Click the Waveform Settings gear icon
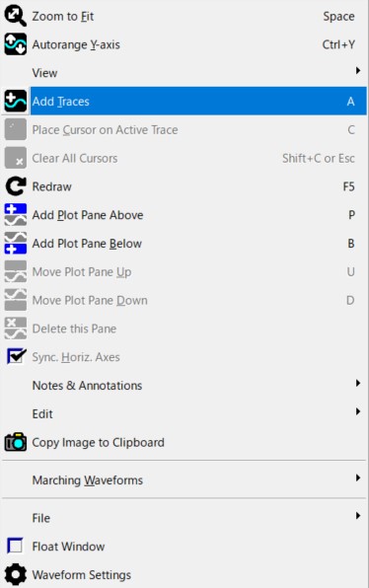Viewport: 369px width, 588px height. (x=16, y=574)
